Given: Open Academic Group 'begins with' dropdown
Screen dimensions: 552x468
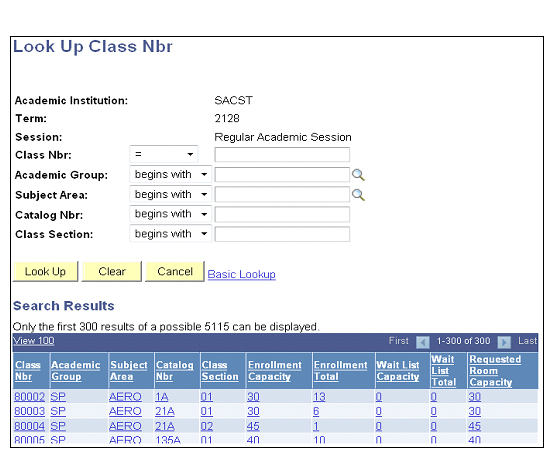Looking at the screenshot, I should point(170,174).
